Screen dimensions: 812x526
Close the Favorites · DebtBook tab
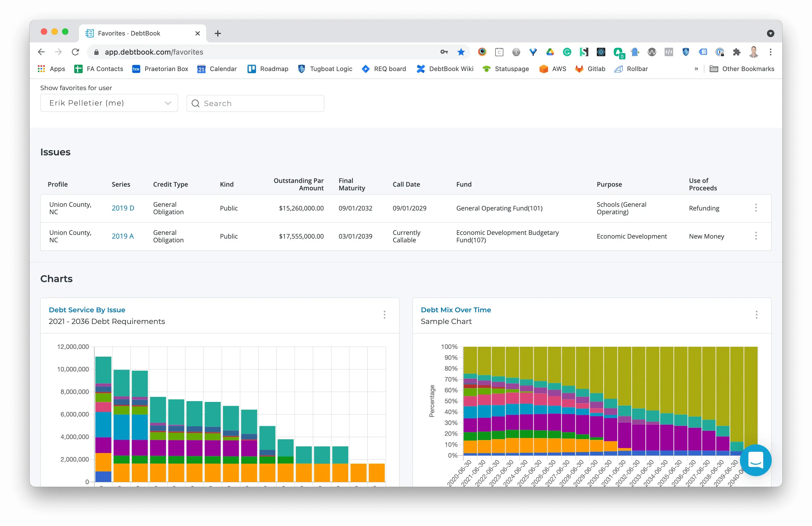pyautogui.click(x=197, y=33)
